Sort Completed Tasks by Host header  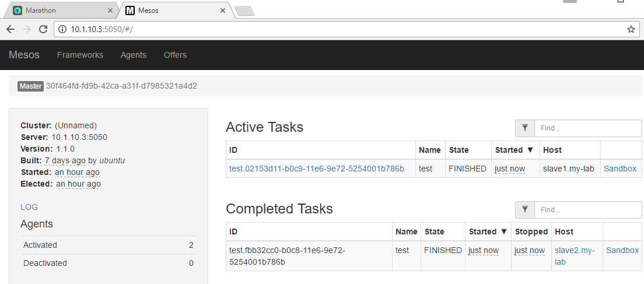tap(577, 232)
